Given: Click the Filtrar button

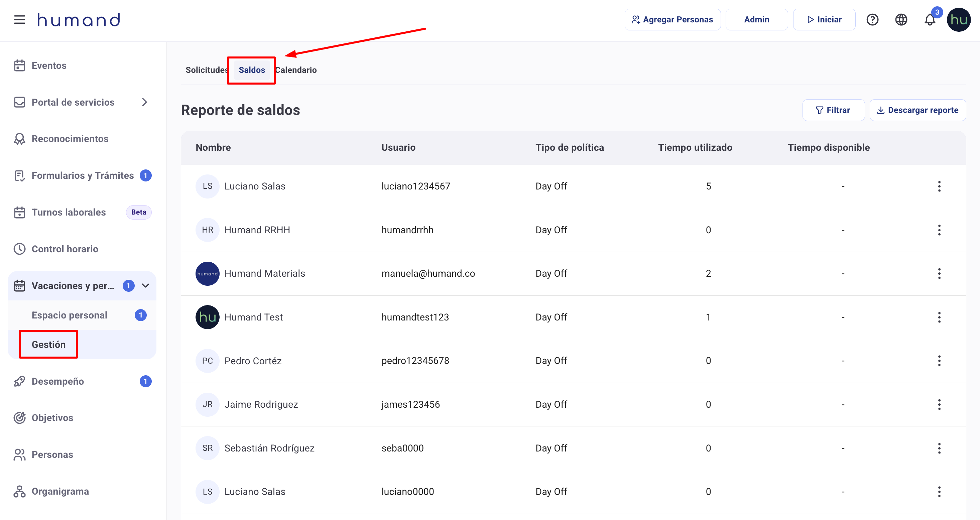Looking at the screenshot, I should pyautogui.click(x=833, y=110).
